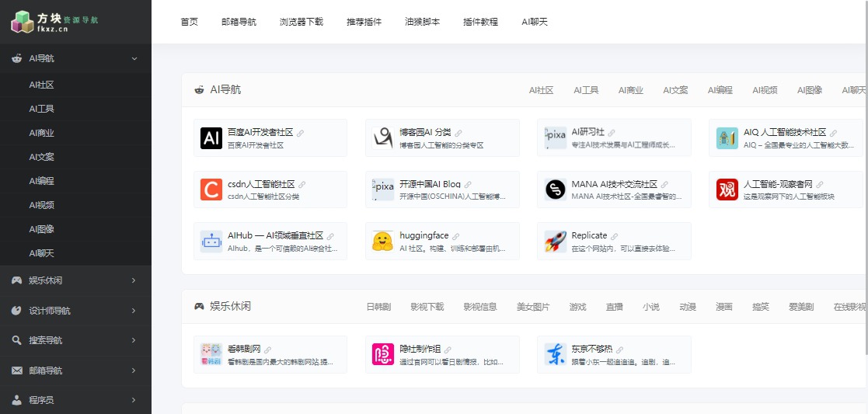Screen dimensions: 868x414
Task: Switch to AI视频 tab in AI导航 panel
Action: [x=765, y=90]
